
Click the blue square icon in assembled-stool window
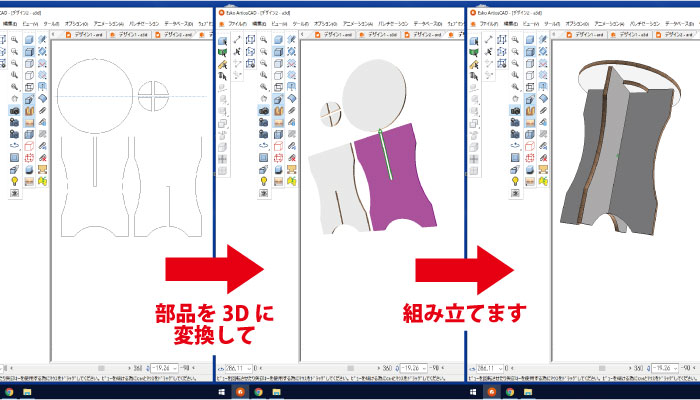515,157
